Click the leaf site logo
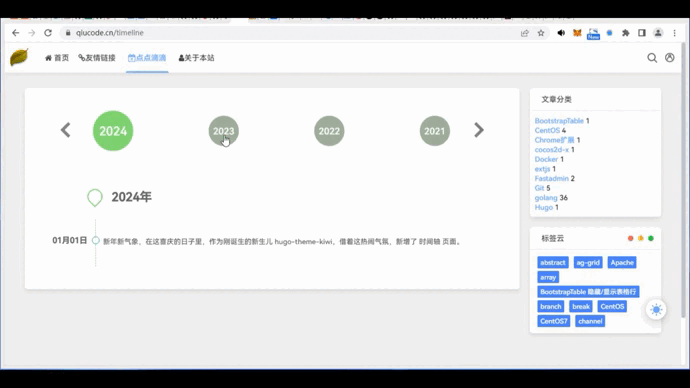The width and height of the screenshot is (690, 388). [x=19, y=57]
